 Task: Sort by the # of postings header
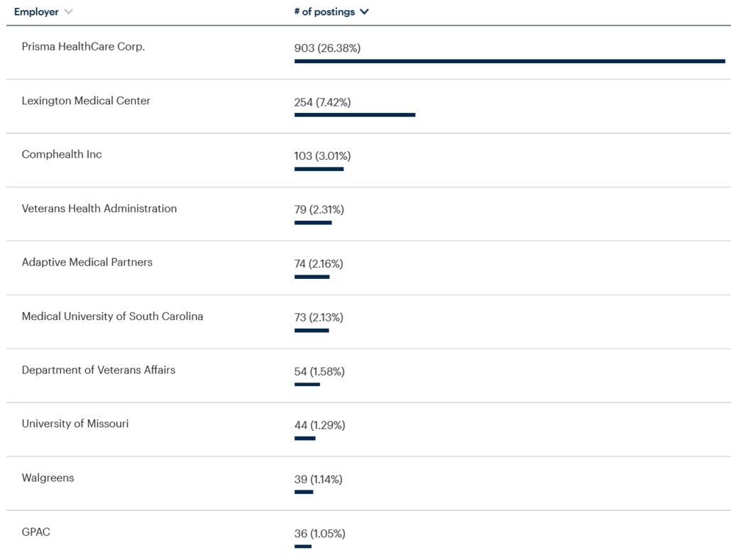click(326, 12)
